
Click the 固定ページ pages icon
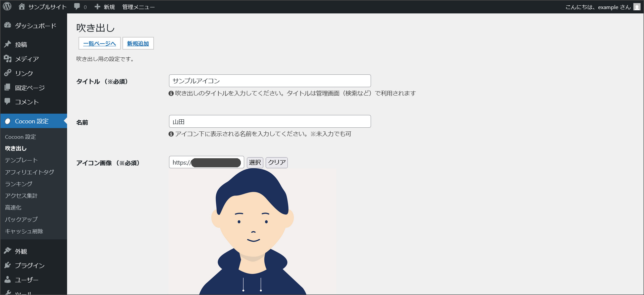pos(7,87)
